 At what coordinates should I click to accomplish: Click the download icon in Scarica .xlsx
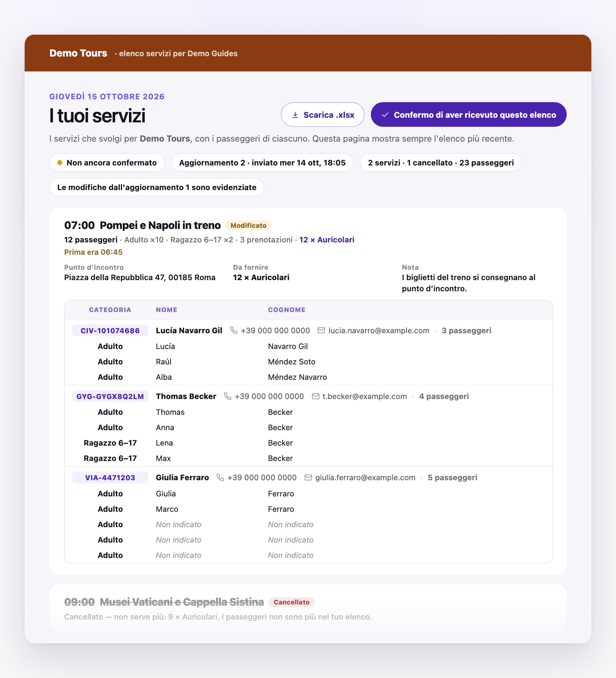[x=295, y=115]
